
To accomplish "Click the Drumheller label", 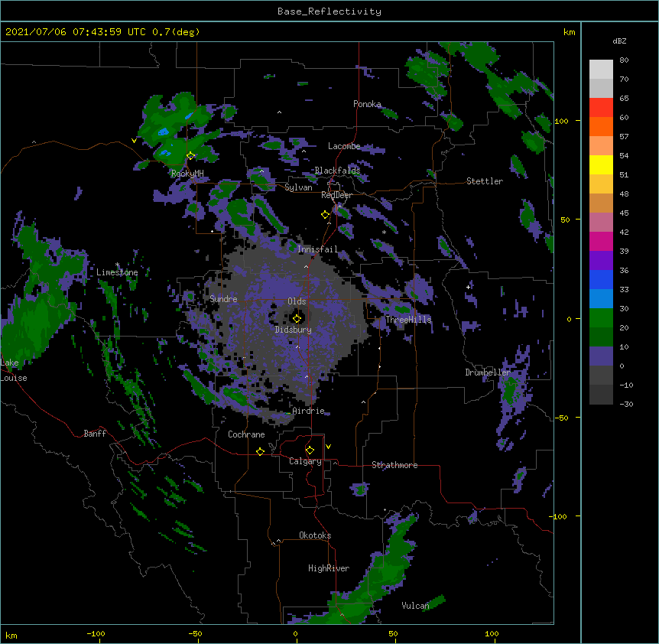I will point(488,372).
